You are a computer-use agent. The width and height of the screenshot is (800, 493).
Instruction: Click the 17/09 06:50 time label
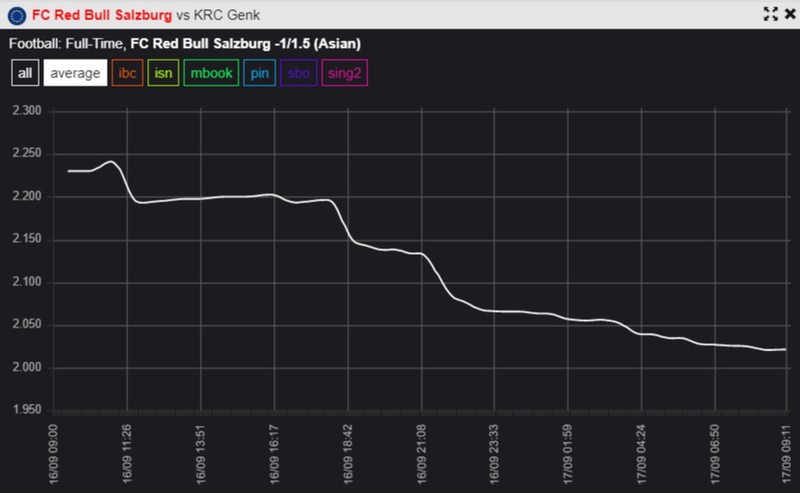coord(715,454)
